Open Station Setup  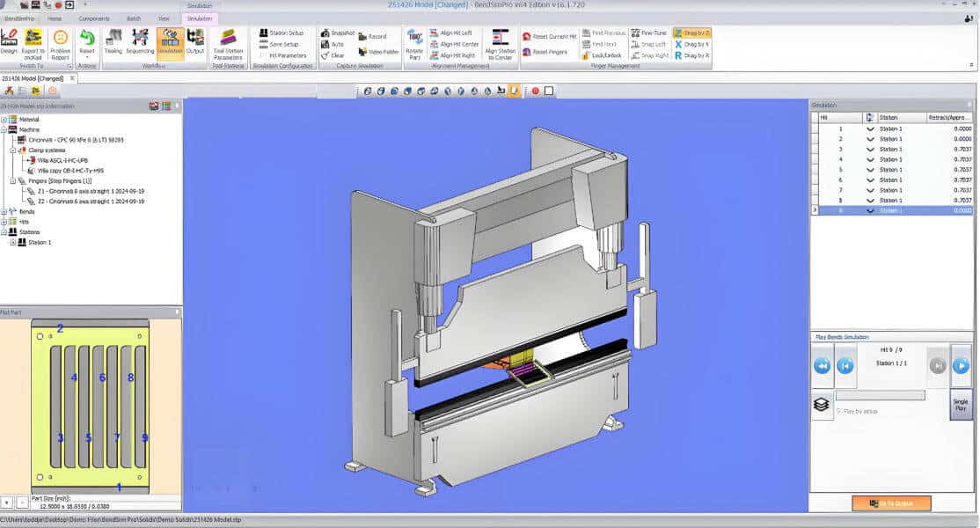[x=282, y=33]
